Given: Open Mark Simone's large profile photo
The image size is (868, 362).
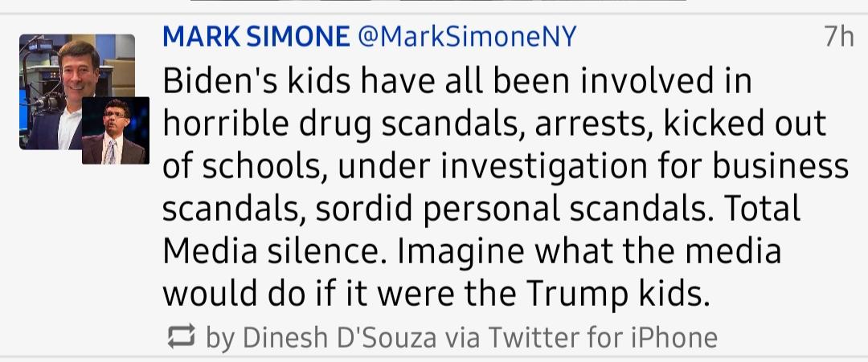Looking at the screenshot, I should point(77,92).
